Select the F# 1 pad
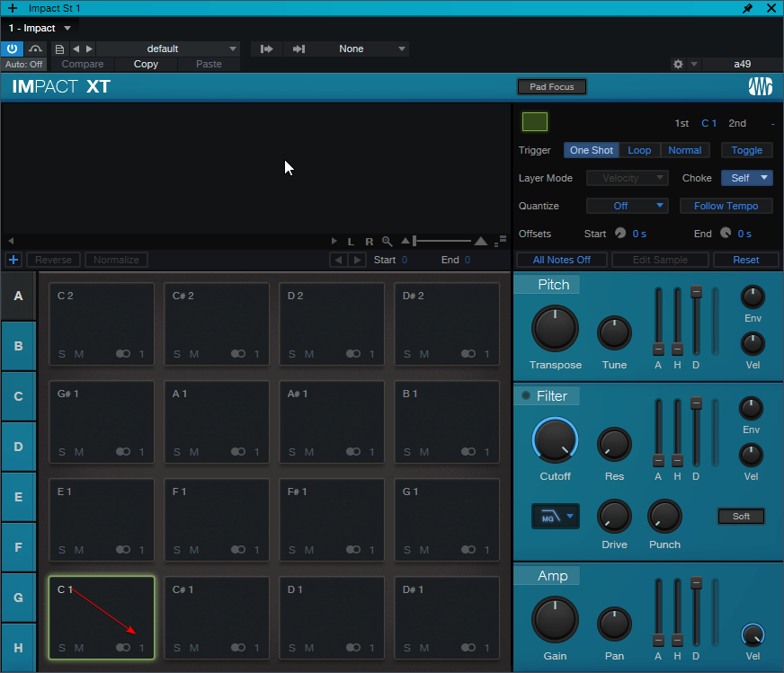This screenshot has height=673, width=784. click(x=332, y=519)
